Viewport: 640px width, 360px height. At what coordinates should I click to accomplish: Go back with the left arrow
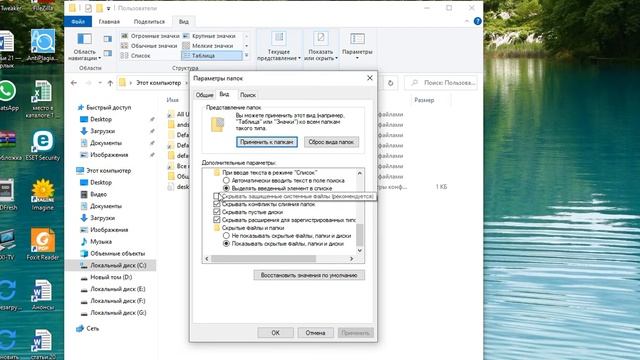tap(74, 83)
